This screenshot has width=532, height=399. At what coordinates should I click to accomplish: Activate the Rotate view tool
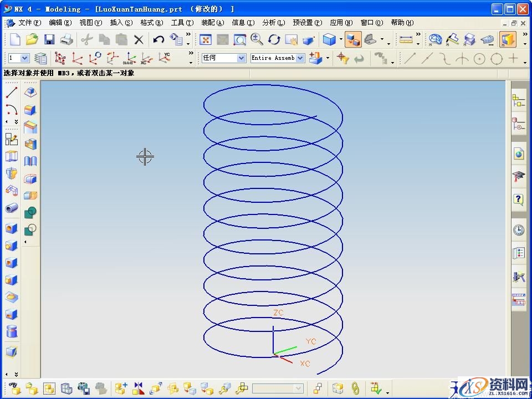[274, 39]
